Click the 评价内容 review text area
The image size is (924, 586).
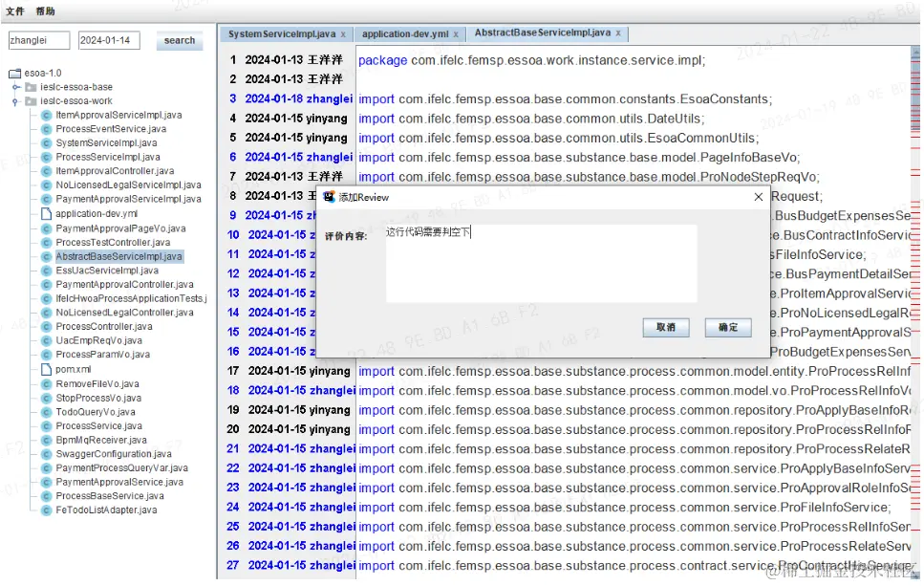(541, 264)
